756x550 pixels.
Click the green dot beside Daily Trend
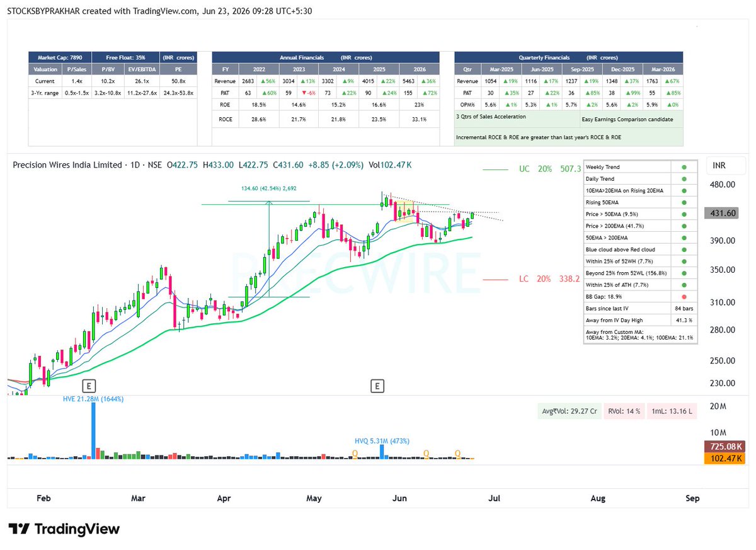coord(684,179)
